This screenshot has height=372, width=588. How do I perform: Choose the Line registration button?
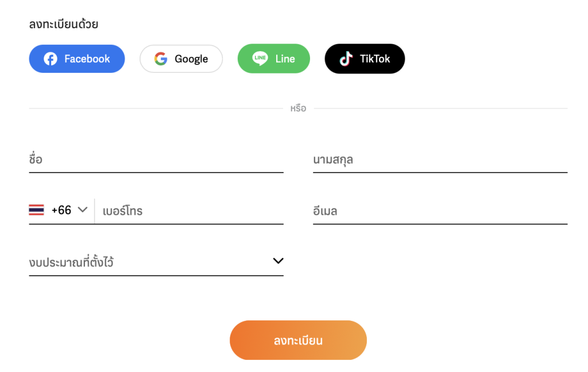274,59
